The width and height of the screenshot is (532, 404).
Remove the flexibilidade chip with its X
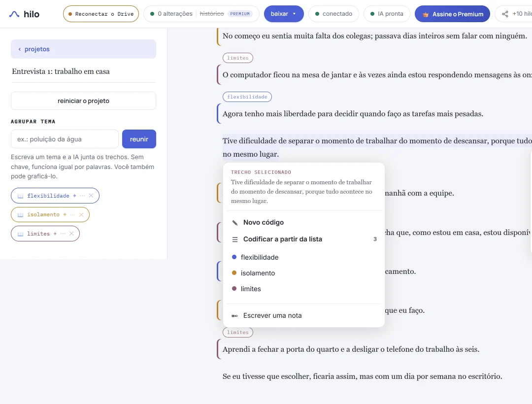tap(91, 196)
